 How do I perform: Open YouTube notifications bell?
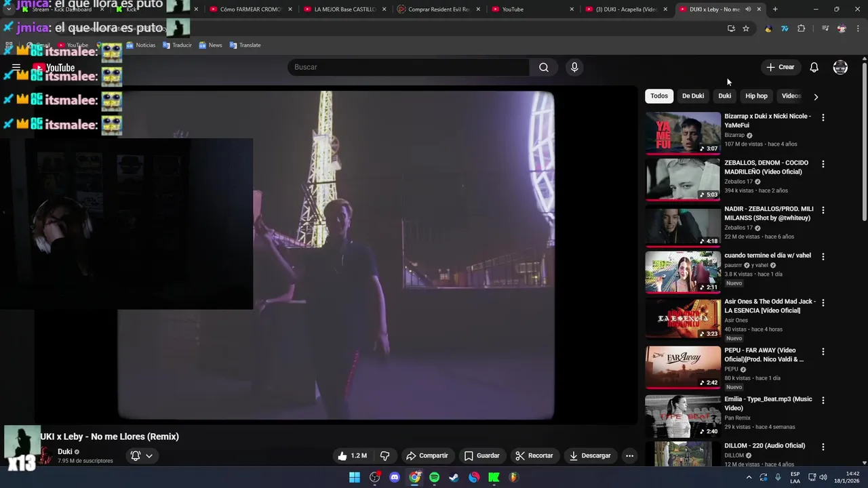pos(814,67)
